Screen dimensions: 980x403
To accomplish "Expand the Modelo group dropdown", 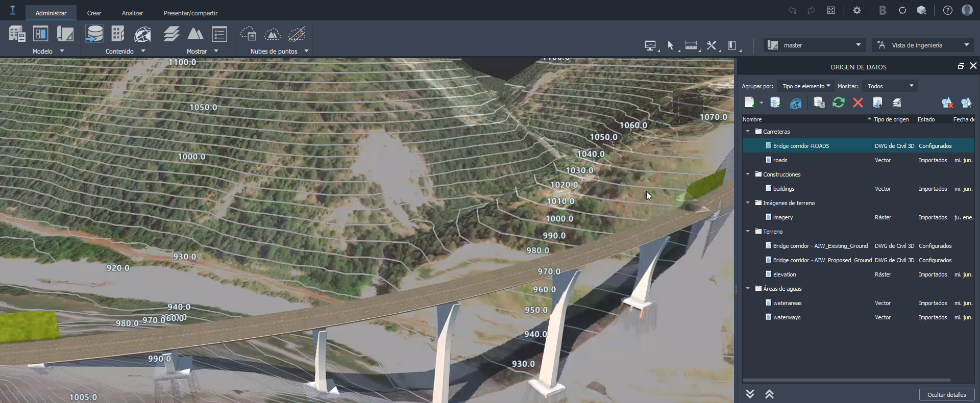I will [x=62, y=51].
